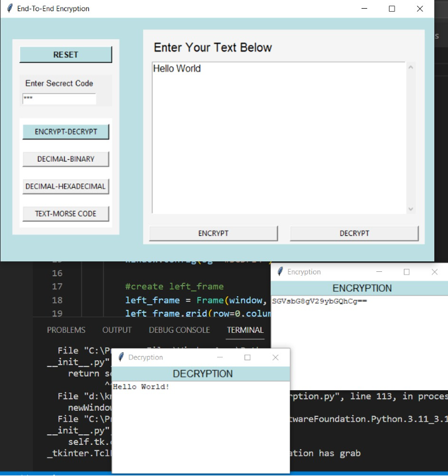Click line number 16 in the editor gutter
Screen dimensions: 448x476
[x=57, y=273]
